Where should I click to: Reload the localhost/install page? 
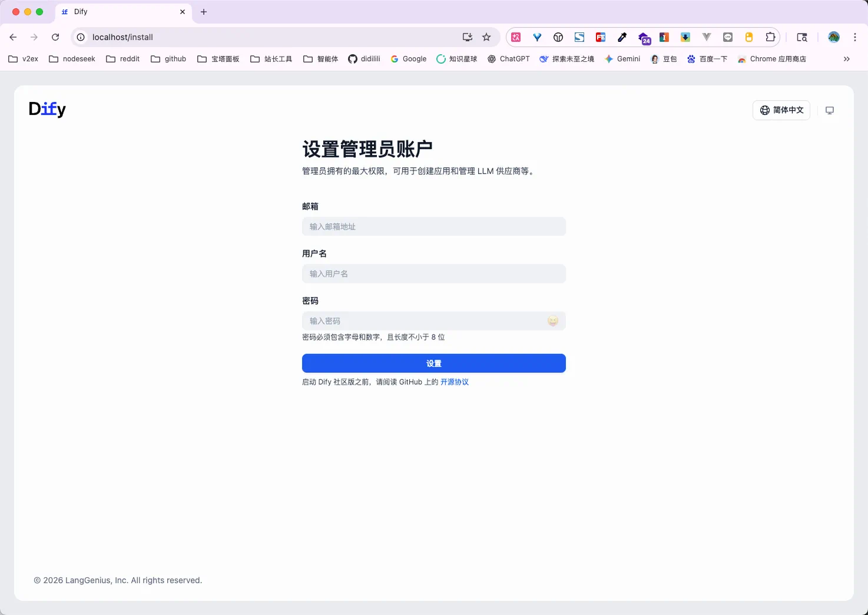(55, 37)
